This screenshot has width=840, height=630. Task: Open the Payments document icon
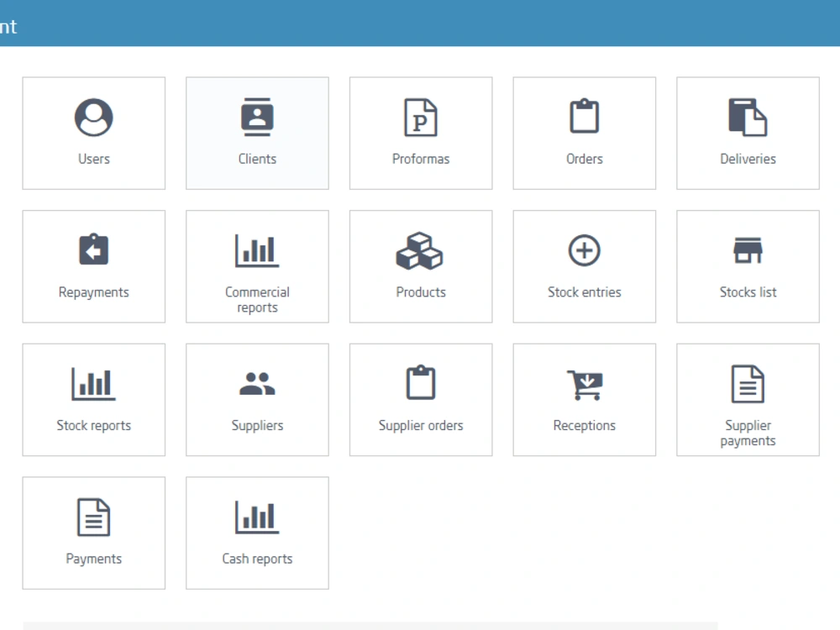click(94, 517)
